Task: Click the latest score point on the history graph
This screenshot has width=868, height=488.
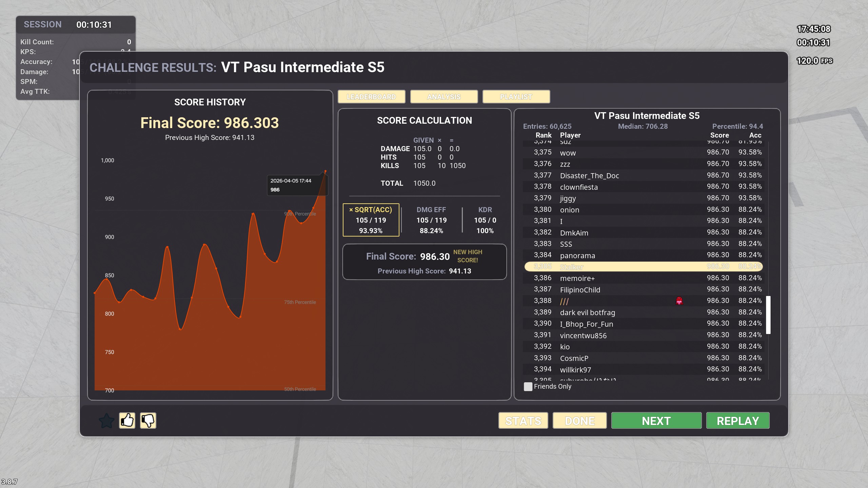Action: tap(325, 171)
